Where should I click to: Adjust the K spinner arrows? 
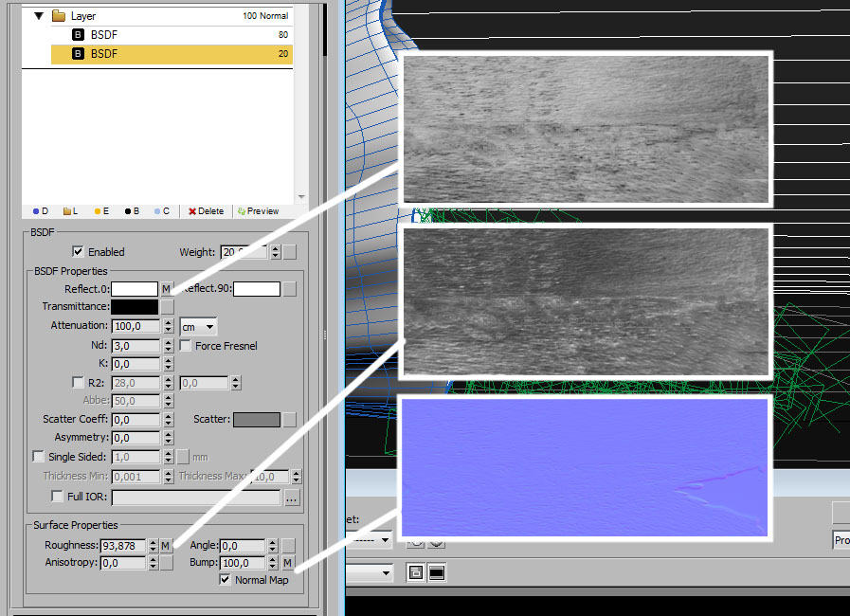(168, 364)
